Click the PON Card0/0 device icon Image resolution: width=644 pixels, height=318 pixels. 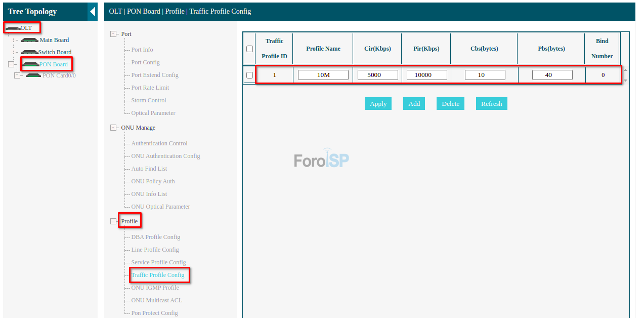coord(33,75)
